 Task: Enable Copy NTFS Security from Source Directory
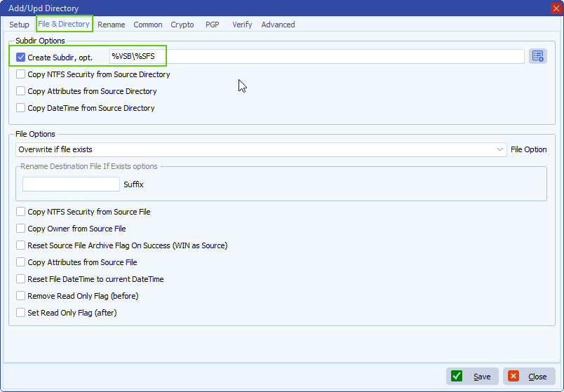pyautogui.click(x=20, y=74)
